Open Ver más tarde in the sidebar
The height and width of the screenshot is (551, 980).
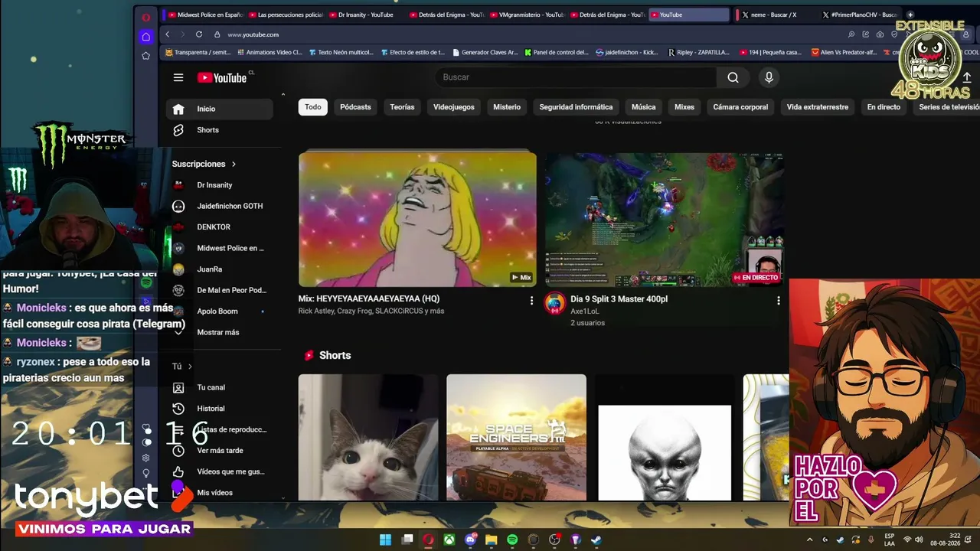219,451
